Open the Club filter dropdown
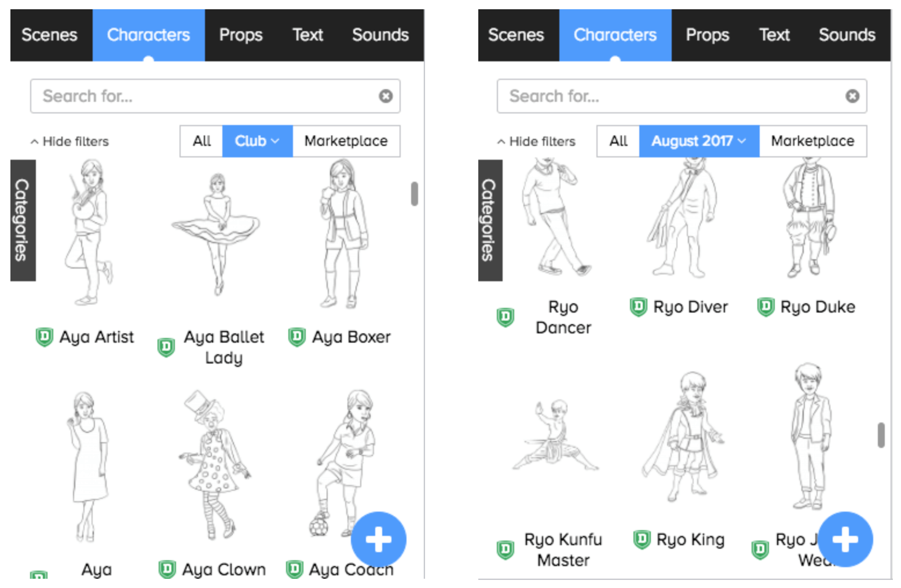Image resolution: width=901 pixels, height=588 pixels. point(257,141)
